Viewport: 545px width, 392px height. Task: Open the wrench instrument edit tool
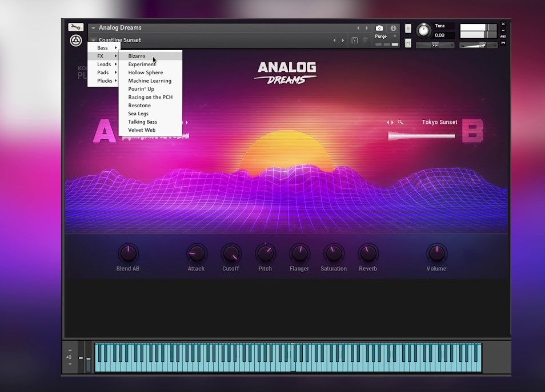click(75, 27)
